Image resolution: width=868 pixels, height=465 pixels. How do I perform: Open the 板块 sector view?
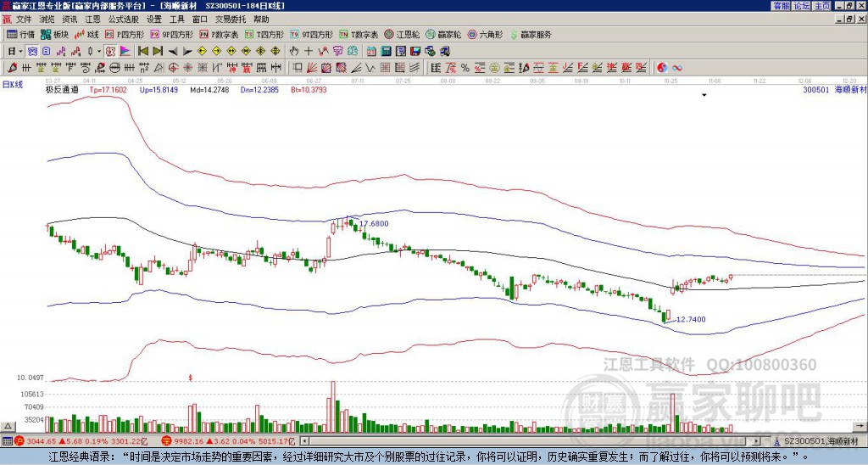54,34
